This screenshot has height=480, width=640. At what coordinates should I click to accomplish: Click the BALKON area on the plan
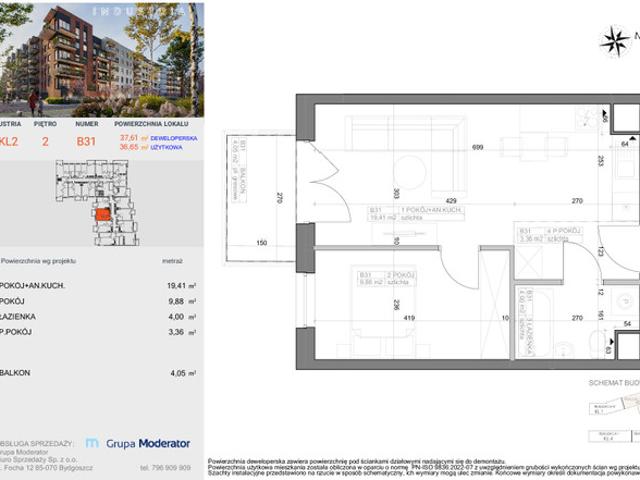tap(261, 198)
